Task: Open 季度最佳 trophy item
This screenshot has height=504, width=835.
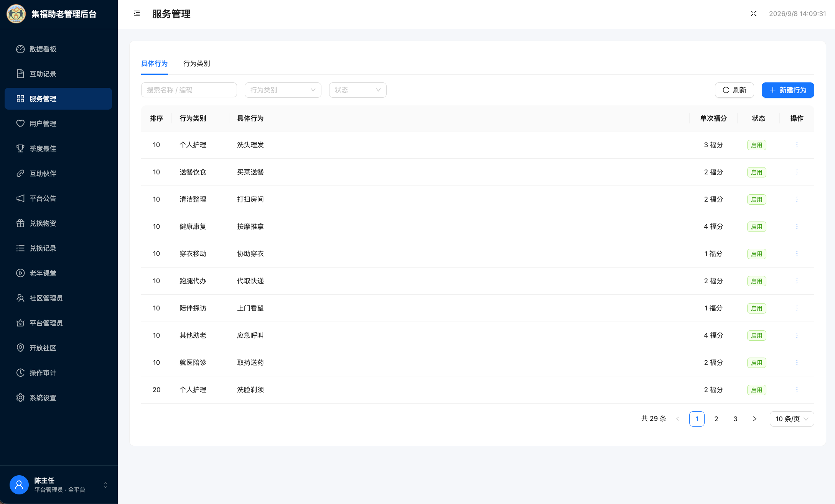Action: (58, 149)
